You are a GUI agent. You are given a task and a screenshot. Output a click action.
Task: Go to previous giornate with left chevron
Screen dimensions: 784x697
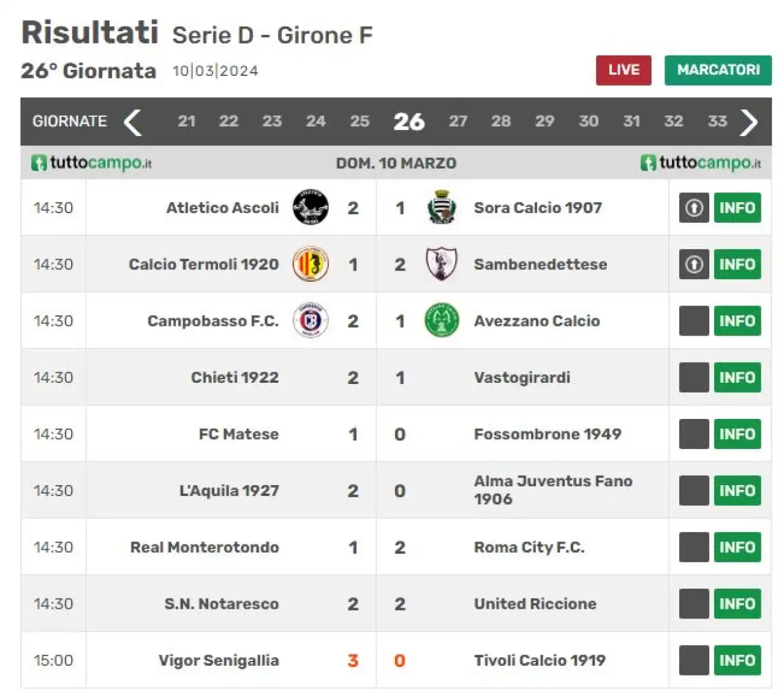click(132, 122)
